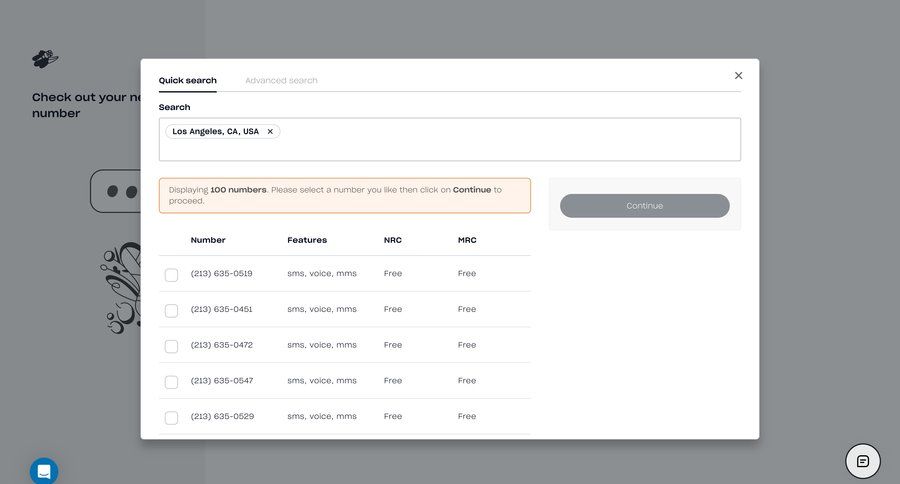900x484 pixels.
Task: Click the Number column header
Action: [x=208, y=240]
